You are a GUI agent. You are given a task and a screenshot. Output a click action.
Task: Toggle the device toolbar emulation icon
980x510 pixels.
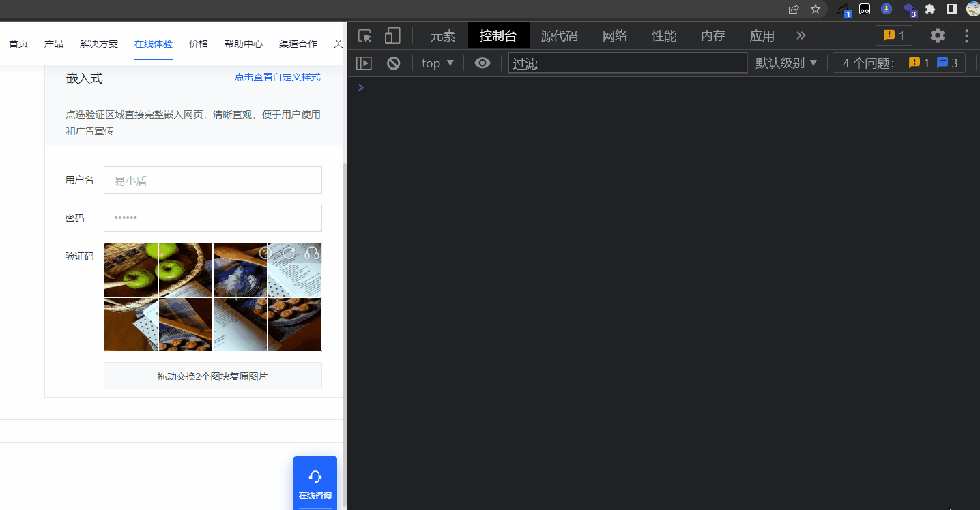[392, 36]
